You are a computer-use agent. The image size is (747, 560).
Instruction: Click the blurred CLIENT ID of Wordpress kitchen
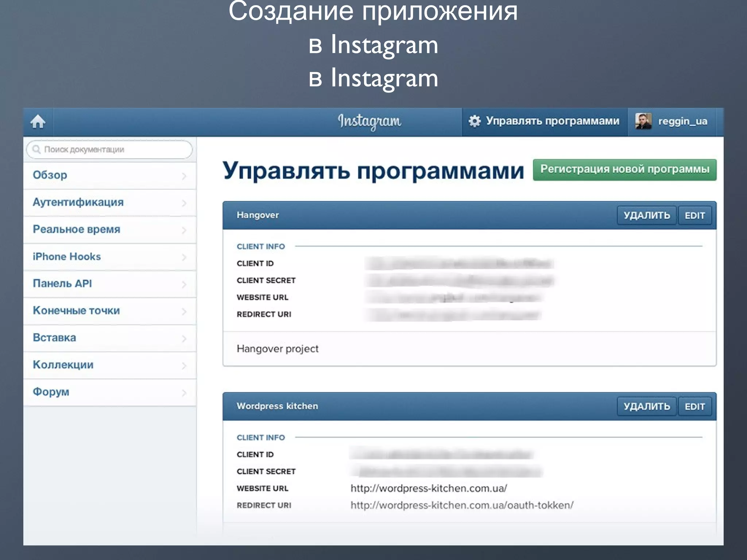coord(441,454)
